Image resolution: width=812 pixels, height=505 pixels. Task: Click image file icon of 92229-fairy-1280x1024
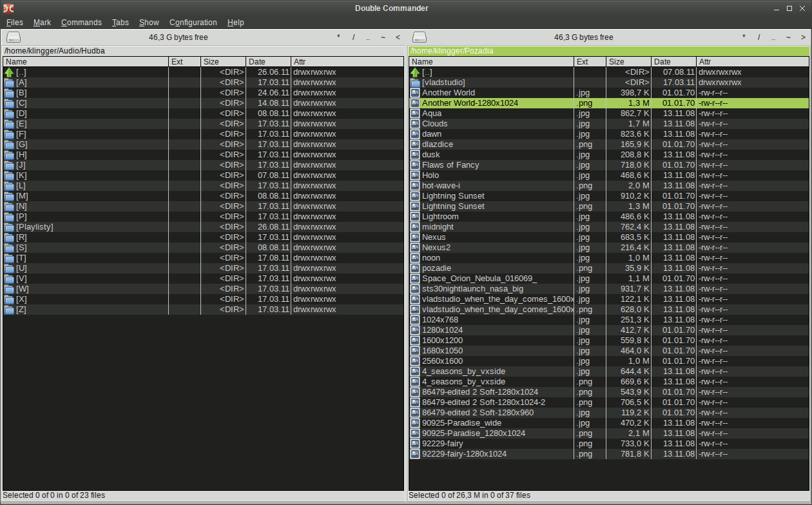pos(415,454)
